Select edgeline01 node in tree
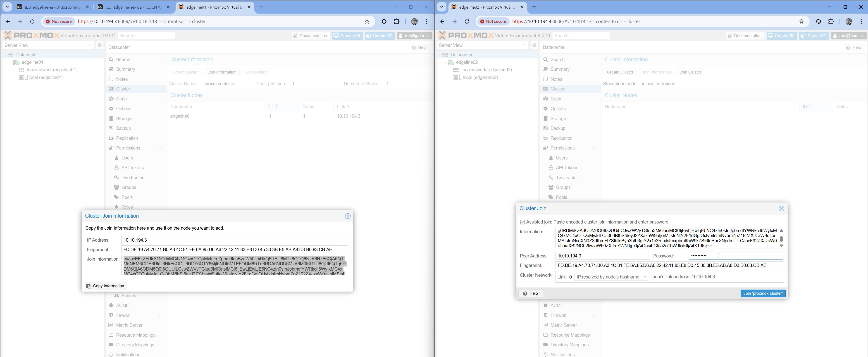The height and width of the screenshot is (357, 868). point(32,62)
